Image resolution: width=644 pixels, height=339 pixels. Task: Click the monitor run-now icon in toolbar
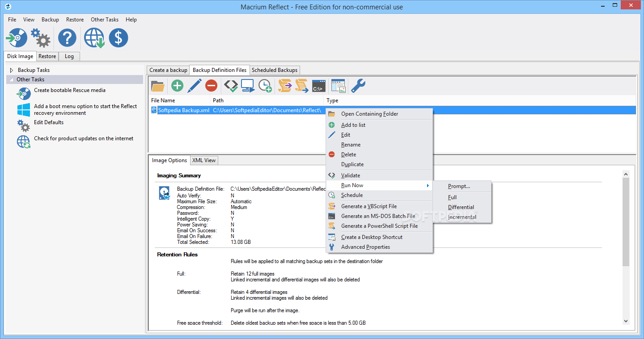(x=248, y=85)
